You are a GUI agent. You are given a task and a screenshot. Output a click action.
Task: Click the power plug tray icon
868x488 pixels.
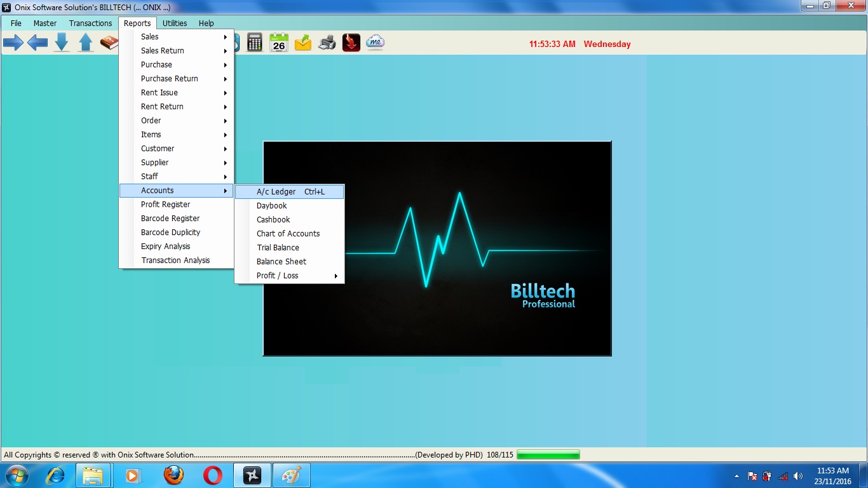tap(768, 476)
